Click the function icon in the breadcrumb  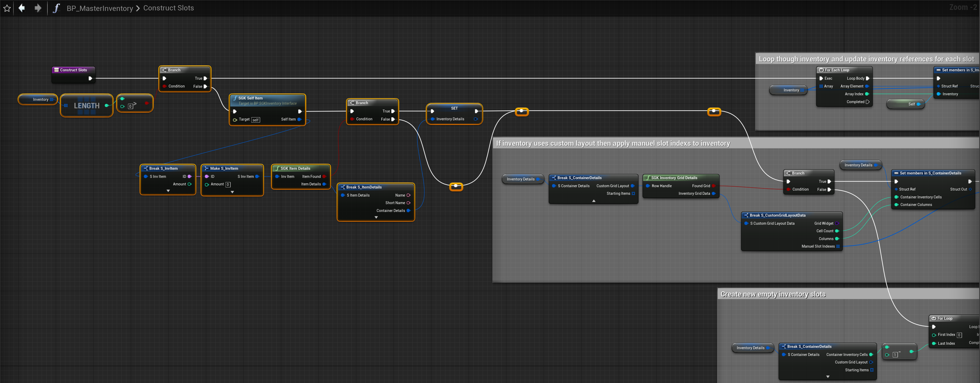click(56, 8)
